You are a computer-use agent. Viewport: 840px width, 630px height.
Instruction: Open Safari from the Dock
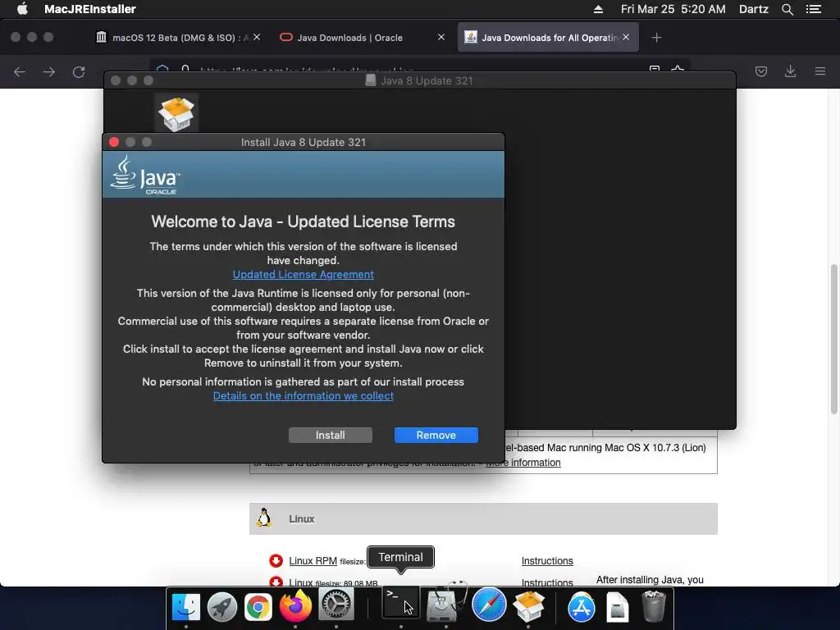coord(489,605)
